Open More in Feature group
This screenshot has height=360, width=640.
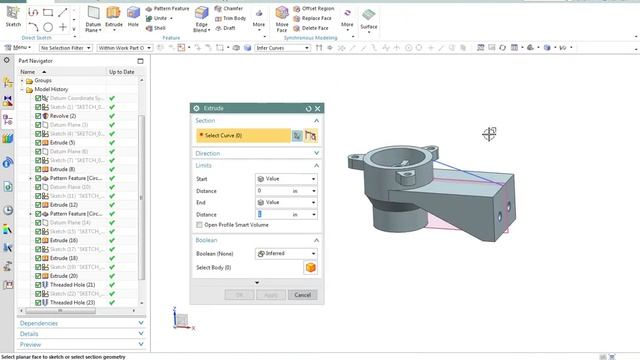tap(259, 19)
